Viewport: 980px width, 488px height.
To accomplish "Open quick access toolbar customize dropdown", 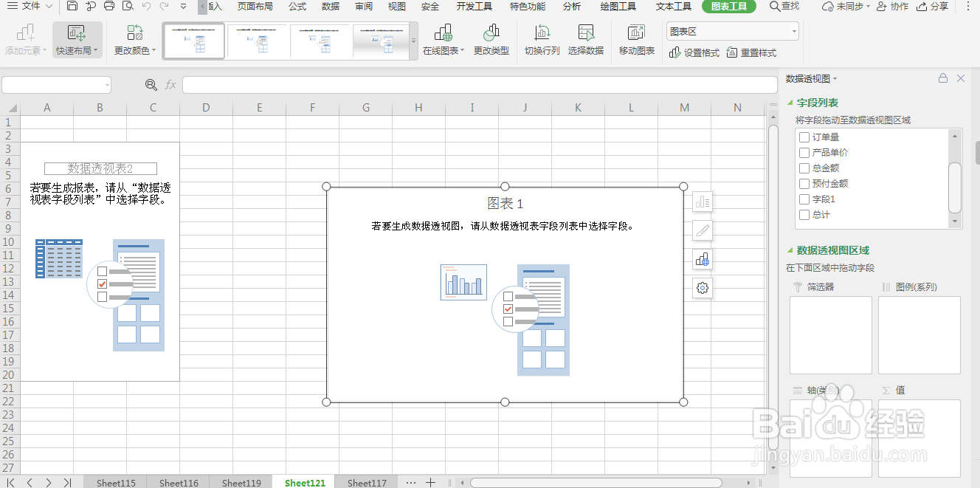I will click(183, 7).
